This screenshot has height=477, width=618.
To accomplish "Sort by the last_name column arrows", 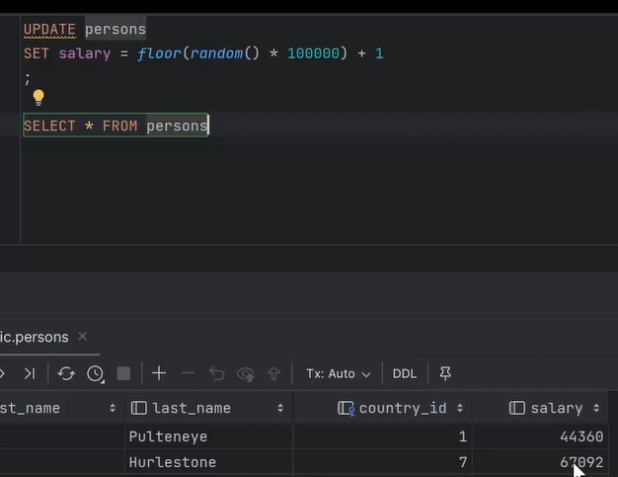I will (x=280, y=408).
